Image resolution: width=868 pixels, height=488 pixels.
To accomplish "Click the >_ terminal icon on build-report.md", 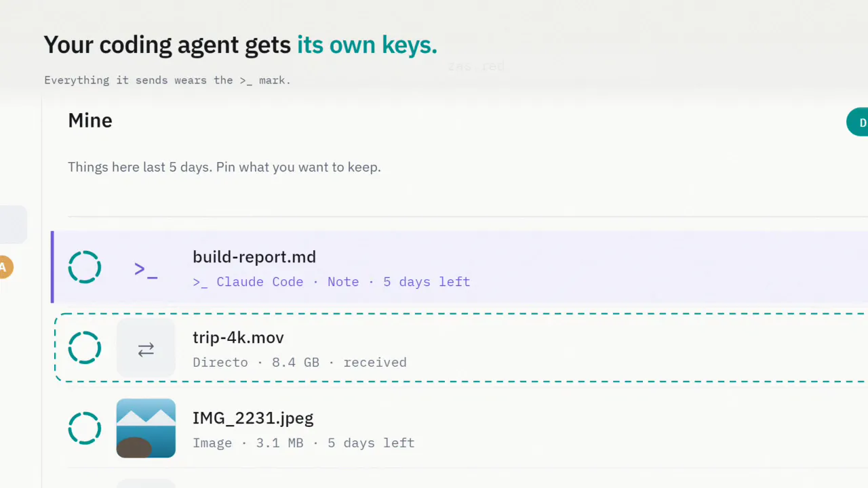I will [146, 269].
